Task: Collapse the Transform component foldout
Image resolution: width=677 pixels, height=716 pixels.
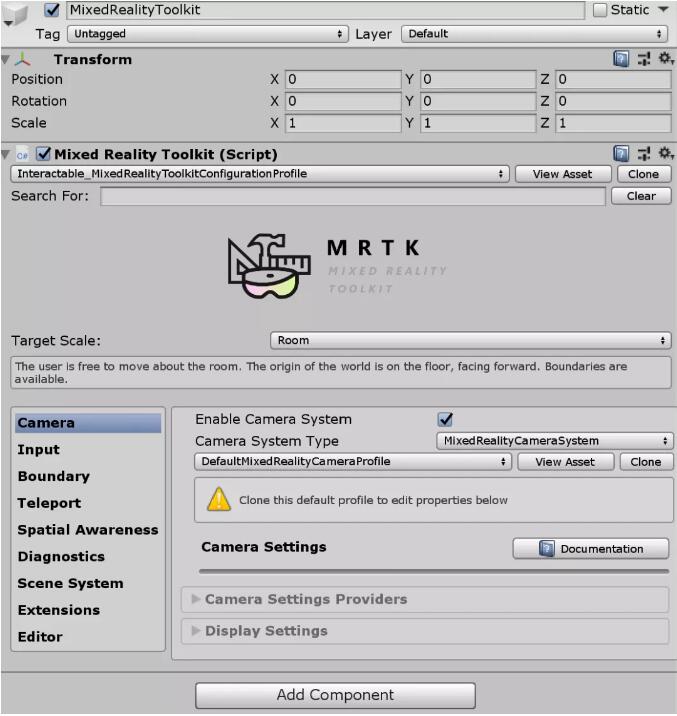Action: [x=5, y=59]
